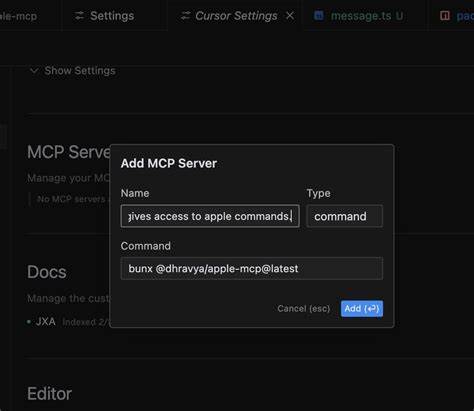Click the green status dot beside JXA
Screen dimensions: 474x411
click(29, 322)
